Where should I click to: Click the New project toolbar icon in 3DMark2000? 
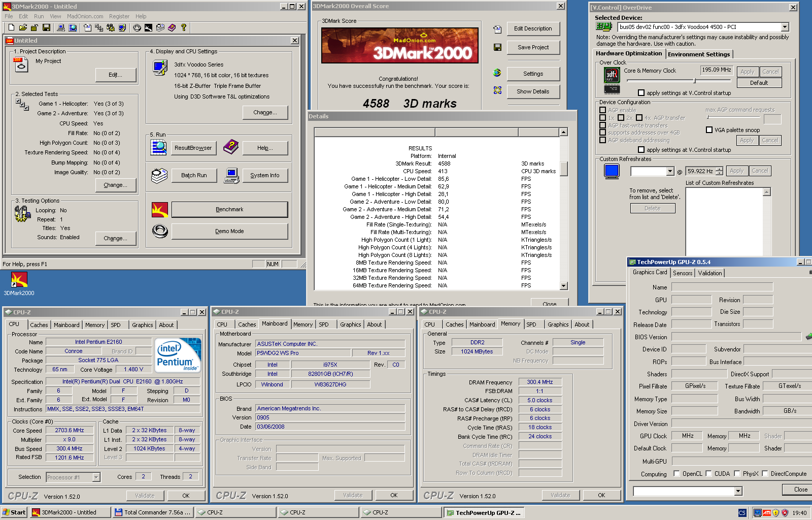(11, 27)
